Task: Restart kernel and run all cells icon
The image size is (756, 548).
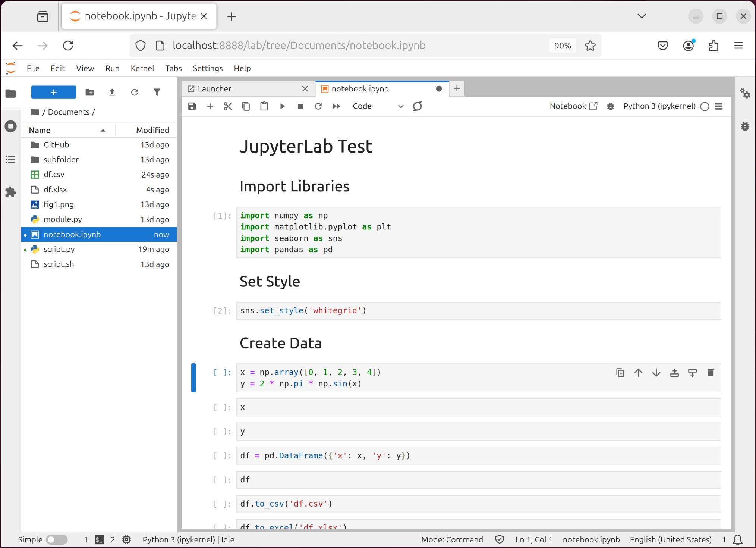Action: [337, 106]
